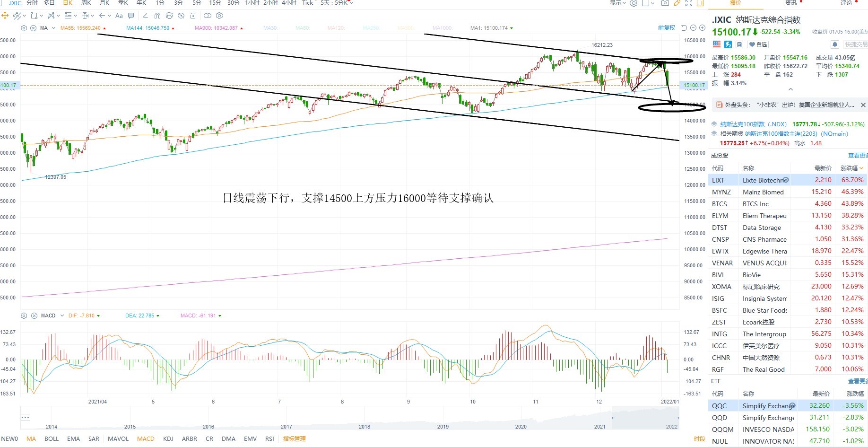868x447 pixels.
Task: Click the overlapping circles compare icon
Action: [208, 16]
